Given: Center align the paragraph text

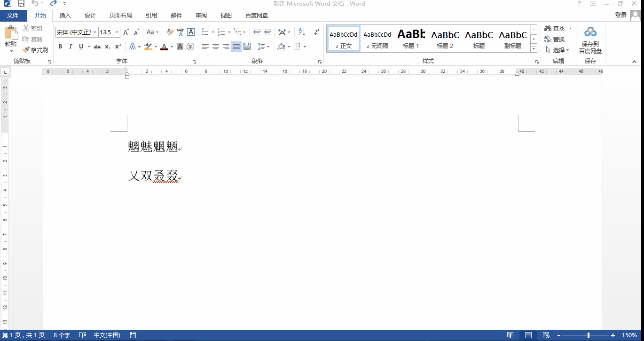Looking at the screenshot, I should pos(215,47).
